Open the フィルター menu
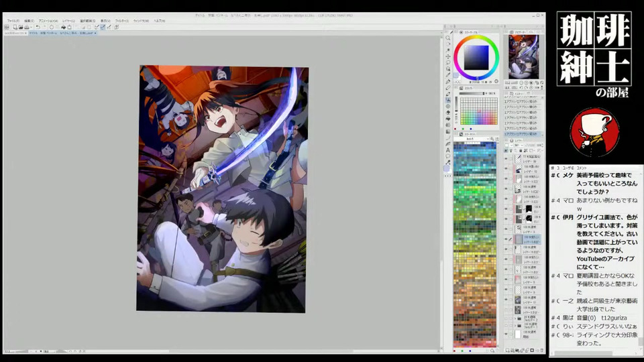Viewport: 644px width, 362px height. pyautogui.click(x=122, y=21)
